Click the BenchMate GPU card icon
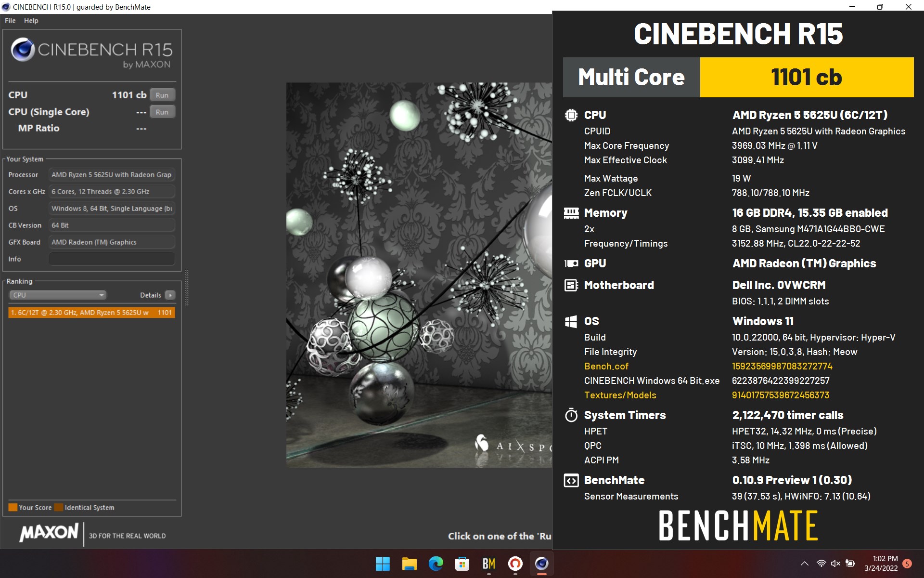The width and height of the screenshot is (924, 578). [x=571, y=263]
